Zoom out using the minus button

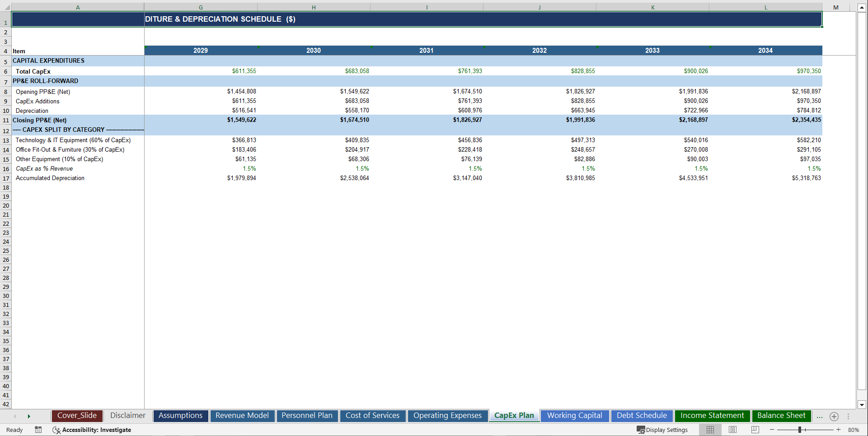pyautogui.click(x=772, y=430)
